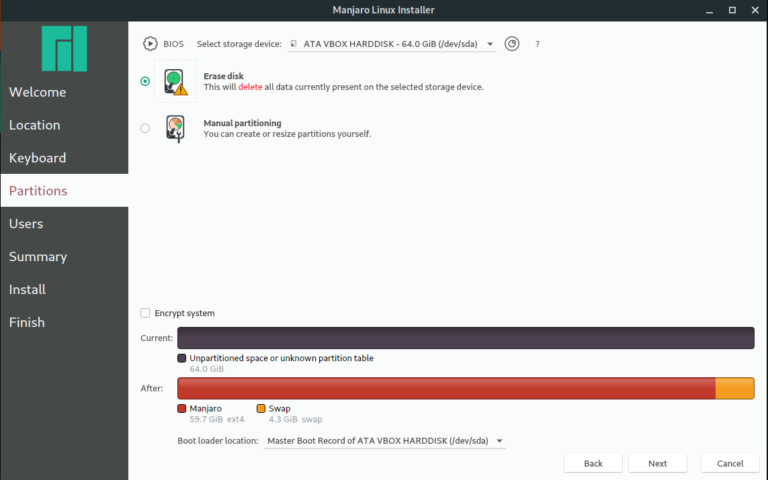Click the Cancel button
768x480 pixels.
pos(730,463)
